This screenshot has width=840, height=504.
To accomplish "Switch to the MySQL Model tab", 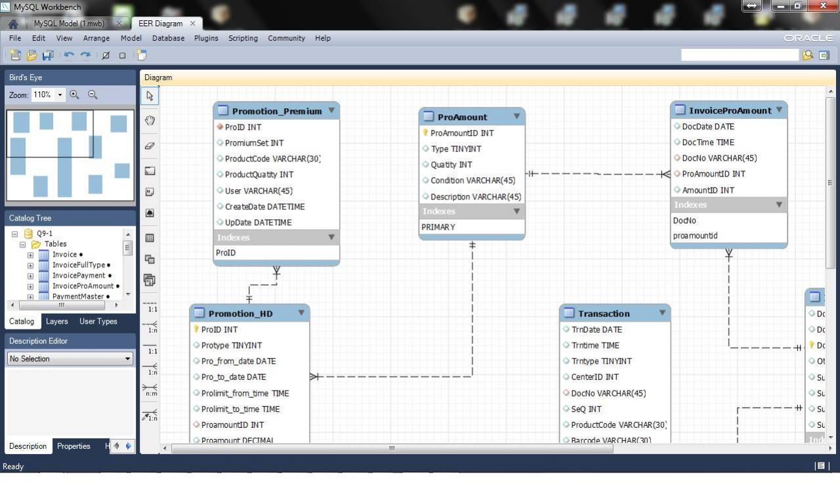I will click(x=72, y=23).
